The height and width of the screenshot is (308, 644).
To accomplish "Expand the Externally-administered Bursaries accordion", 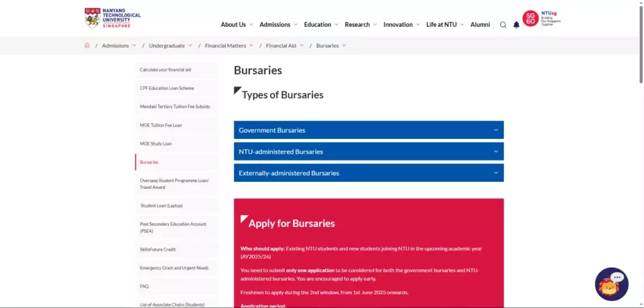I will 369,173.
